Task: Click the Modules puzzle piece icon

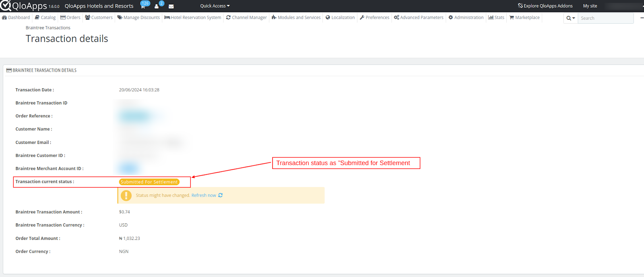Action: coord(274,18)
